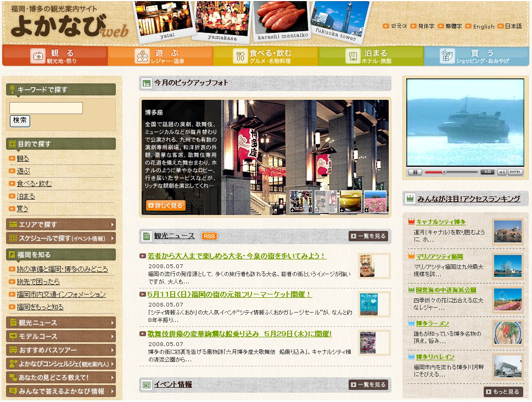Click the マリノアシティ福岡 ferris wheel thumbnail

508,266
